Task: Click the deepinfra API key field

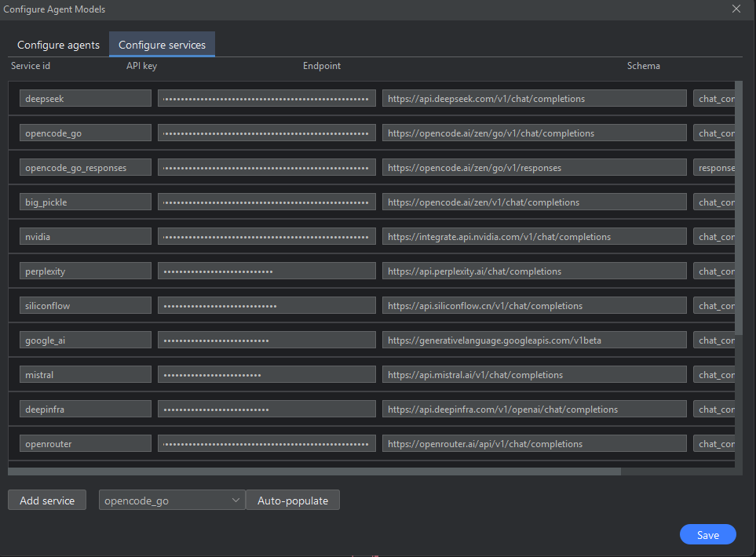Action: 267,409
